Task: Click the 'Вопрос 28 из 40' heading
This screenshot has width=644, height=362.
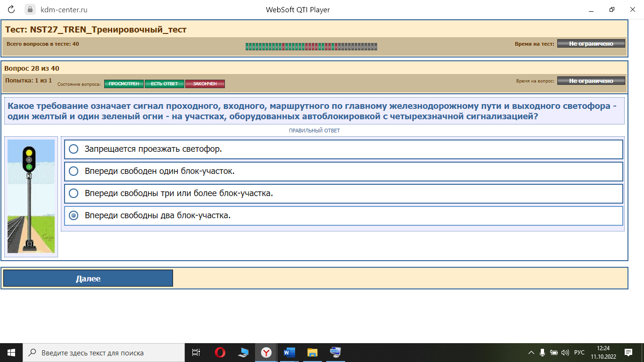Action: (x=32, y=68)
